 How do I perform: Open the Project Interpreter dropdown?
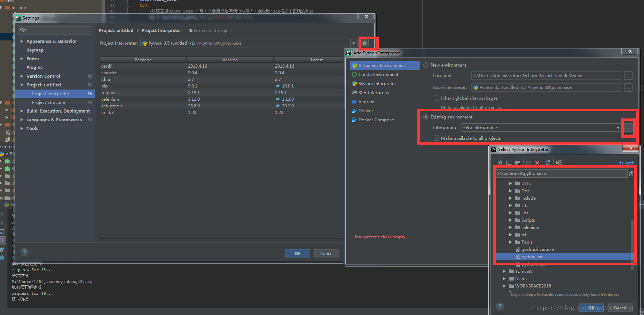pos(354,43)
